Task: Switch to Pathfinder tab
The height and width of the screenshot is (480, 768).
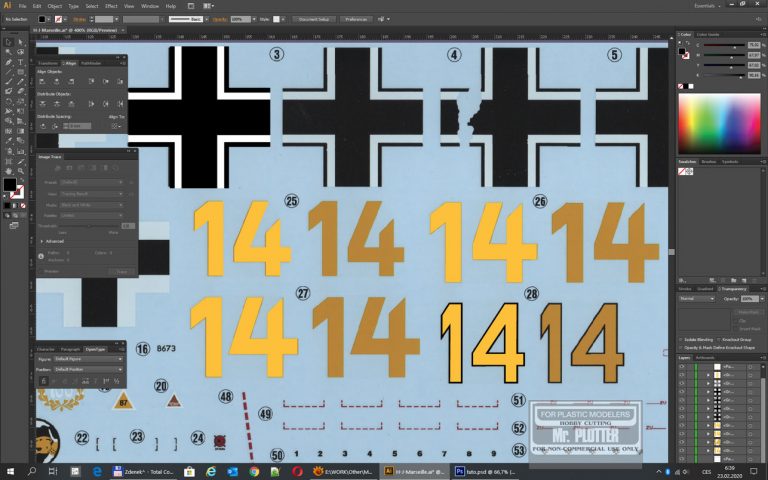Action: (x=91, y=63)
